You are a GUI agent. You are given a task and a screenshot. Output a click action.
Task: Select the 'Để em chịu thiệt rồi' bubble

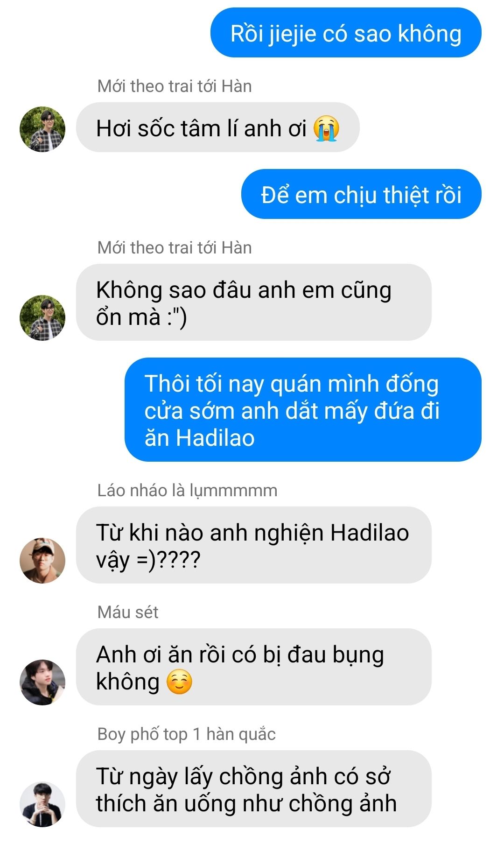click(361, 194)
